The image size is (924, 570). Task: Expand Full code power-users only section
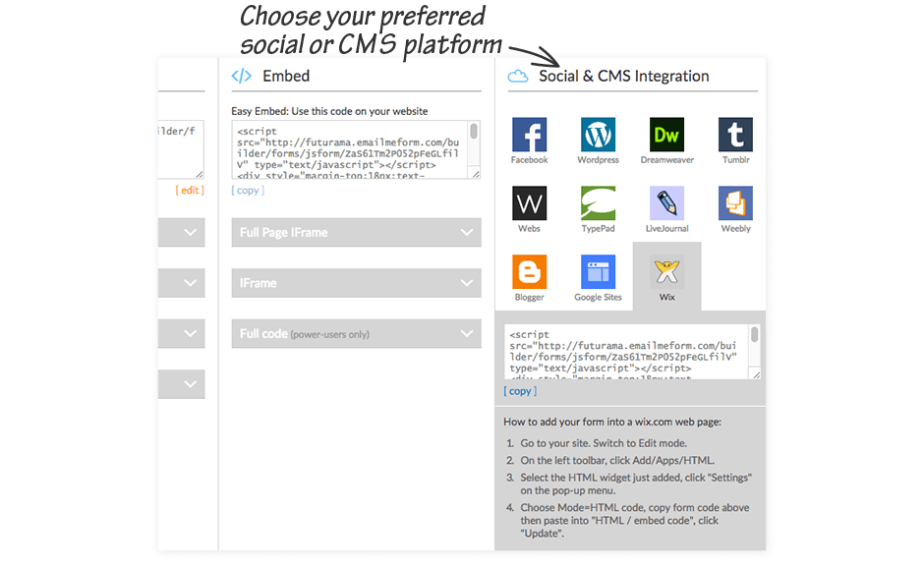tap(357, 333)
